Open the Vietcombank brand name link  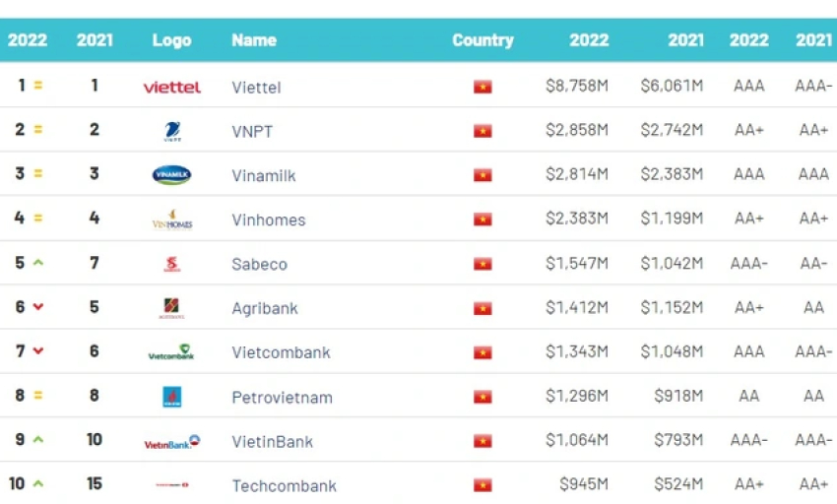click(x=282, y=352)
